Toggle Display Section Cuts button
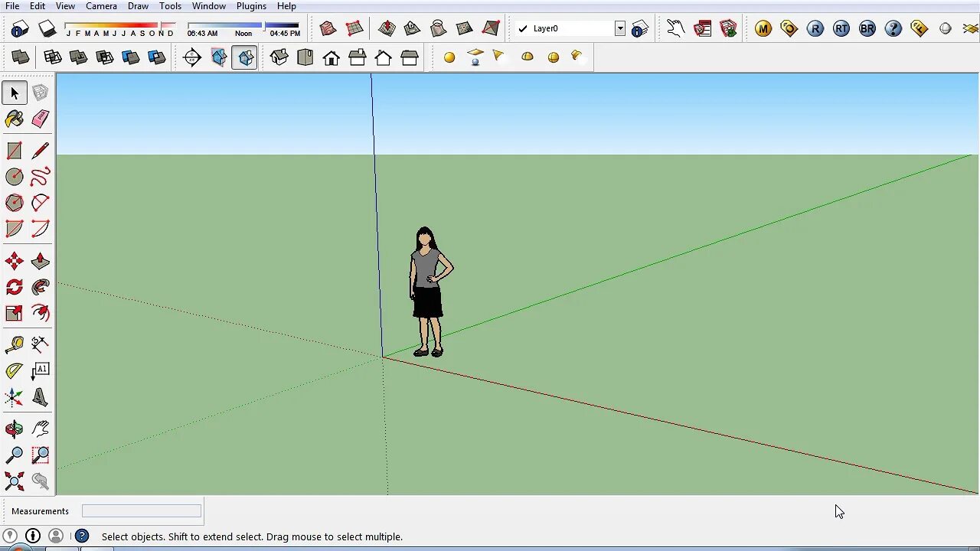This screenshot has width=980, height=551. click(x=245, y=57)
